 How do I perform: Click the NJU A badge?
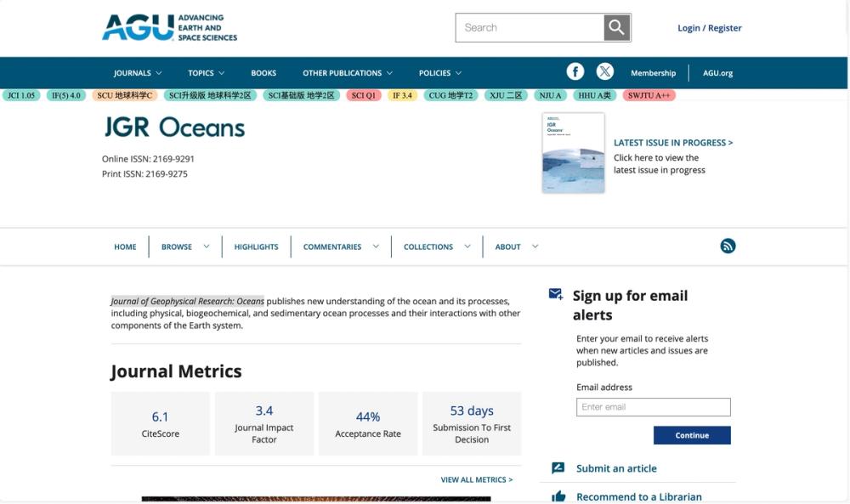coord(550,95)
